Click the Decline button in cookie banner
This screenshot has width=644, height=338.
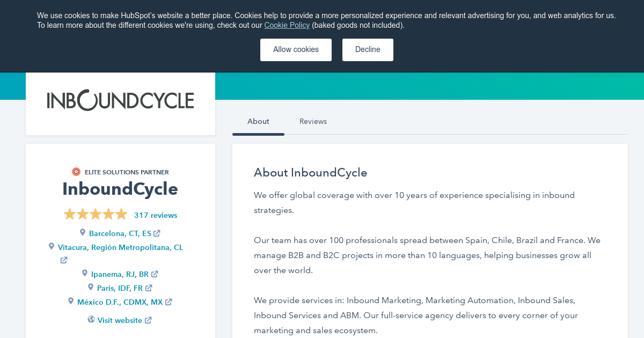click(x=368, y=49)
